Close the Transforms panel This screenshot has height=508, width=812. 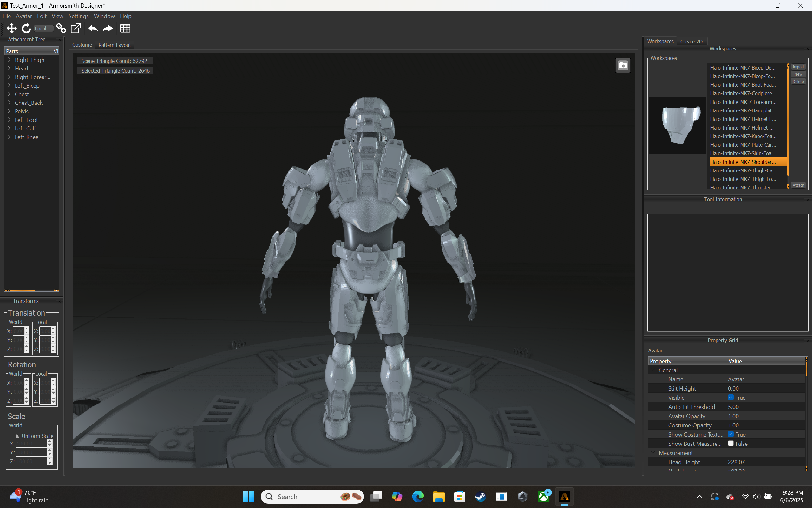pyautogui.click(x=60, y=301)
